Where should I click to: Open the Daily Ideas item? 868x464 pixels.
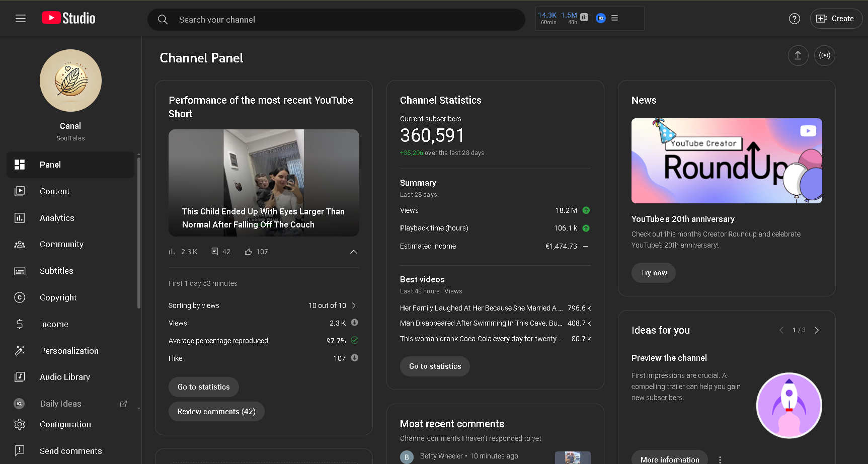[x=70, y=404]
